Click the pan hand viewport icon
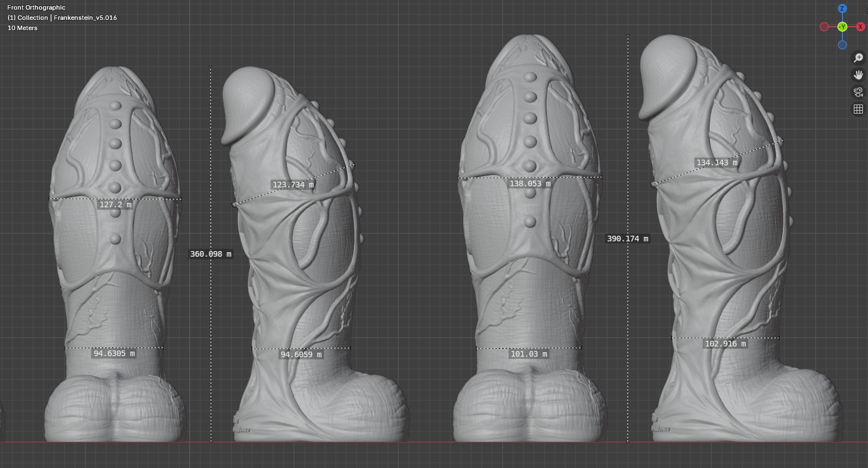Viewport: 868px width, 468px height. (858, 75)
